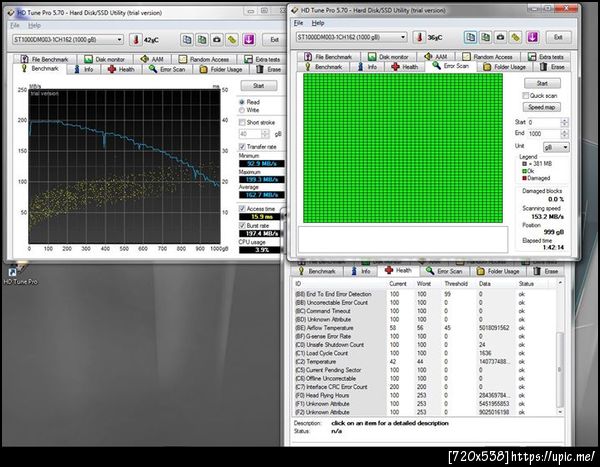This screenshot has height=467, width=600.
Task: Toggle the Transfer rate checkbox
Action: (x=242, y=147)
